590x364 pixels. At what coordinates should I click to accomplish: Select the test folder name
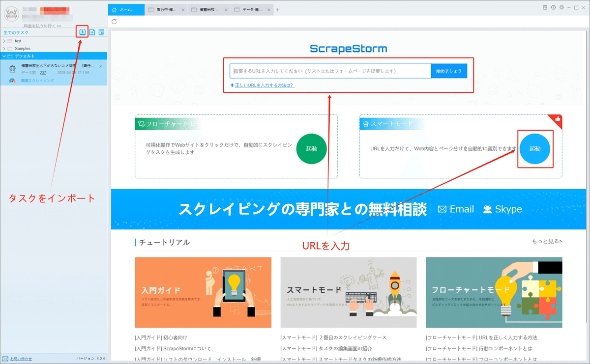pyautogui.click(x=18, y=41)
